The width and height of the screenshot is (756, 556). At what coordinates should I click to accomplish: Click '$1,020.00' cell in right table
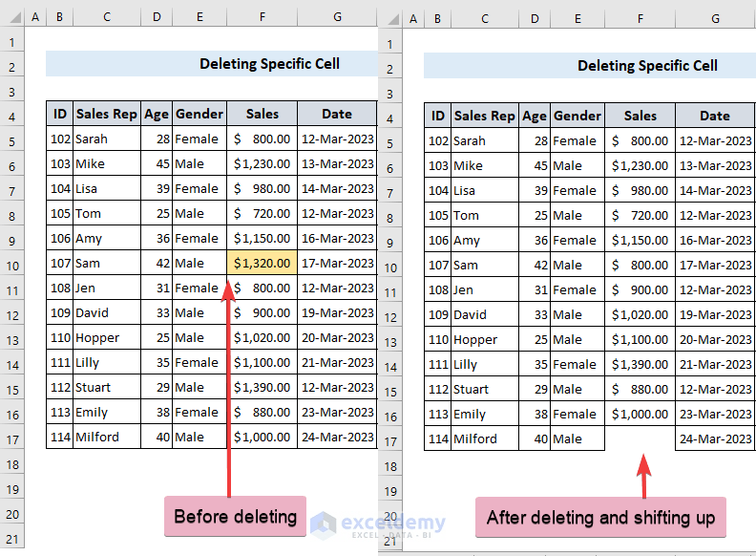pyautogui.click(x=640, y=314)
